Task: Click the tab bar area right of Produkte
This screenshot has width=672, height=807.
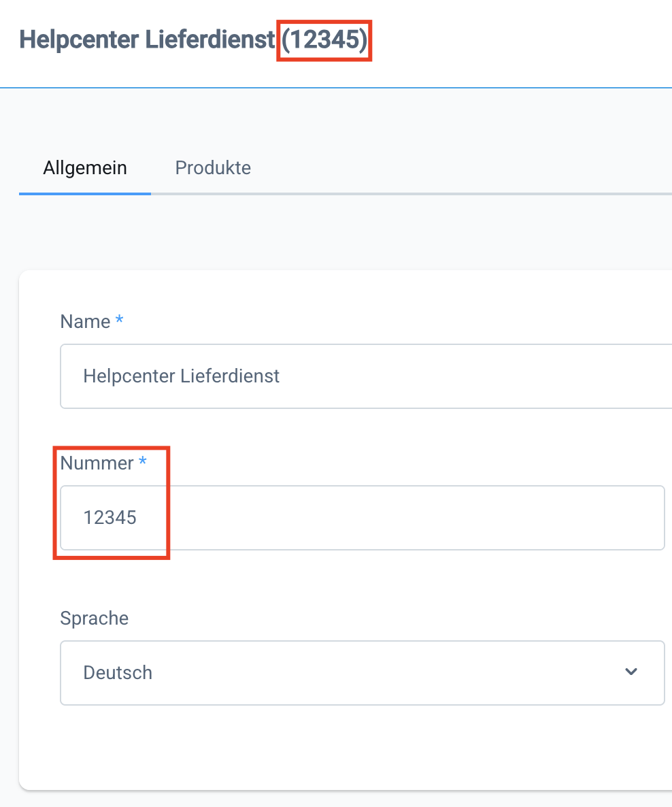Action: 463,168
